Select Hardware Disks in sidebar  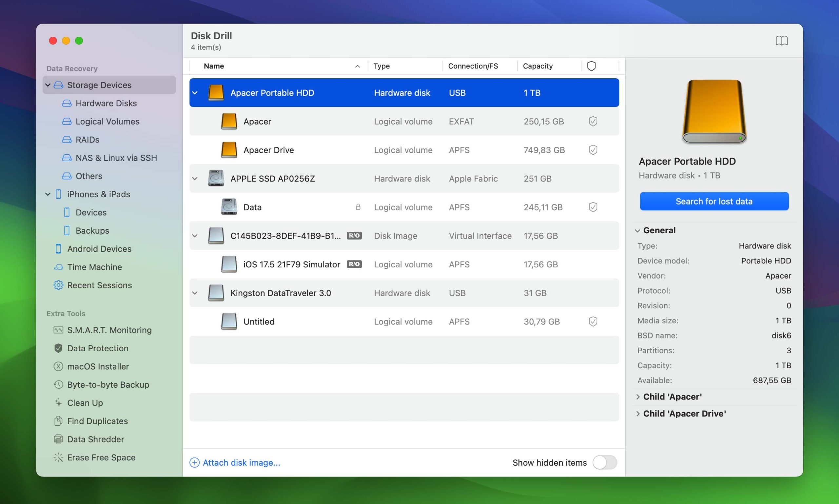tap(106, 103)
